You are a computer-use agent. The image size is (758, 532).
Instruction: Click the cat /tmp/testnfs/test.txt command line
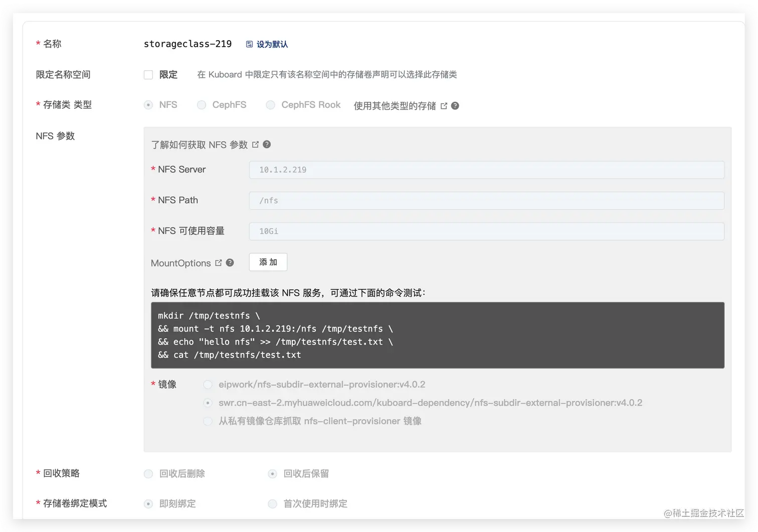coord(230,355)
